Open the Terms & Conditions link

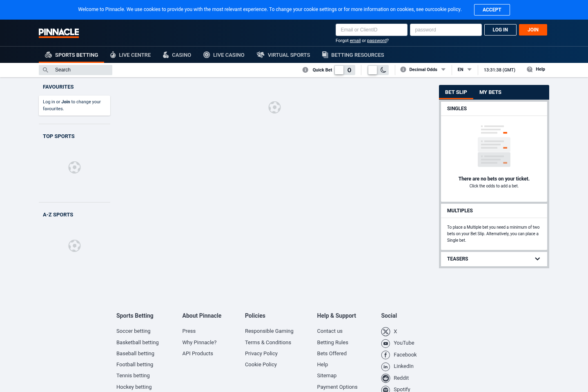(268, 343)
